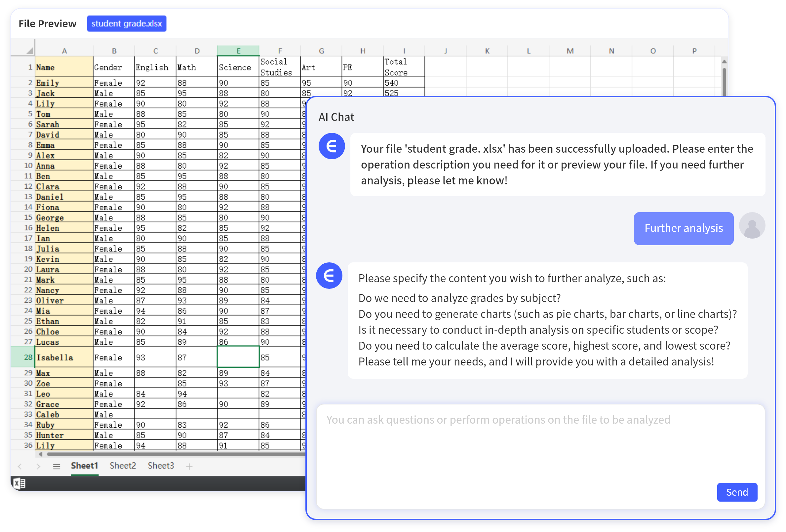Select column E header labeled Science

pyautogui.click(x=238, y=50)
